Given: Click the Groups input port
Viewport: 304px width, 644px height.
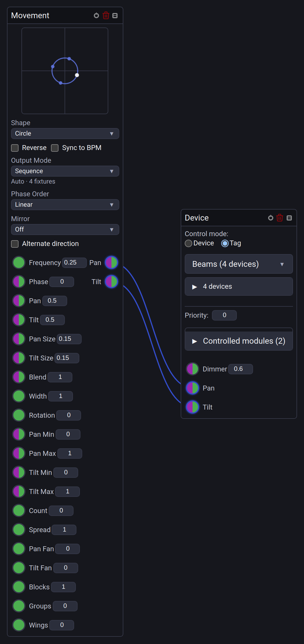Looking at the screenshot, I should pos(19,606).
